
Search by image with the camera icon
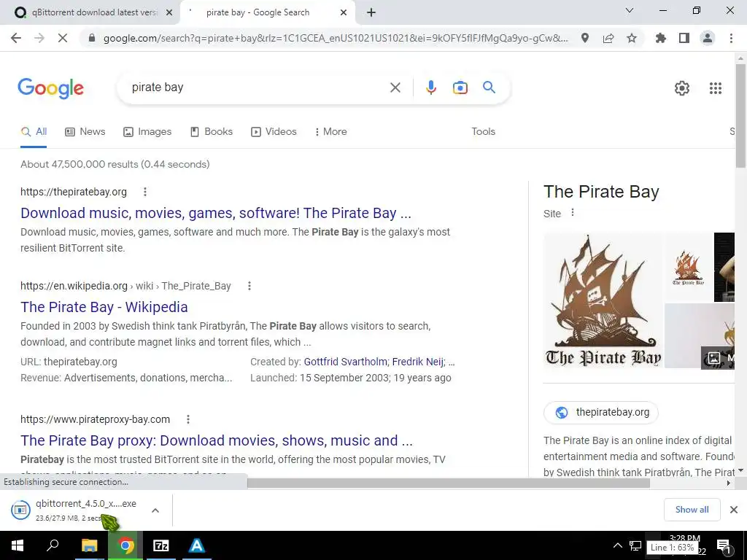point(460,87)
